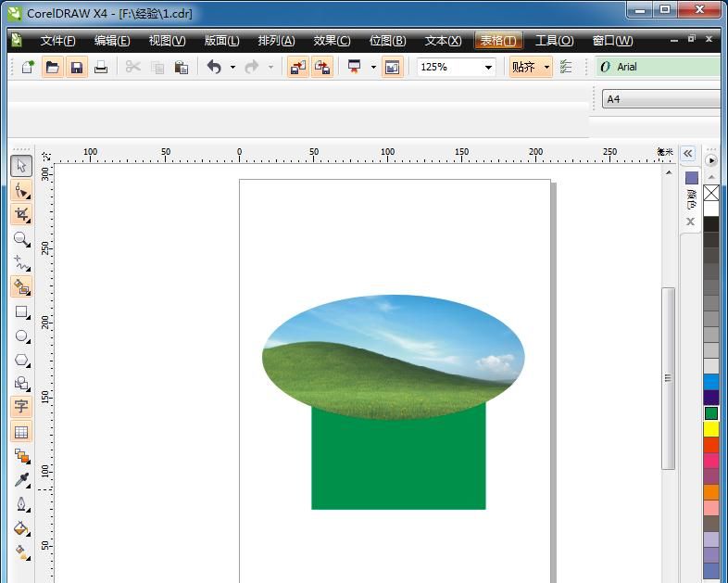728x583 pixels.
Task: Expand the undo history dropdown arrow
Action: (232, 68)
